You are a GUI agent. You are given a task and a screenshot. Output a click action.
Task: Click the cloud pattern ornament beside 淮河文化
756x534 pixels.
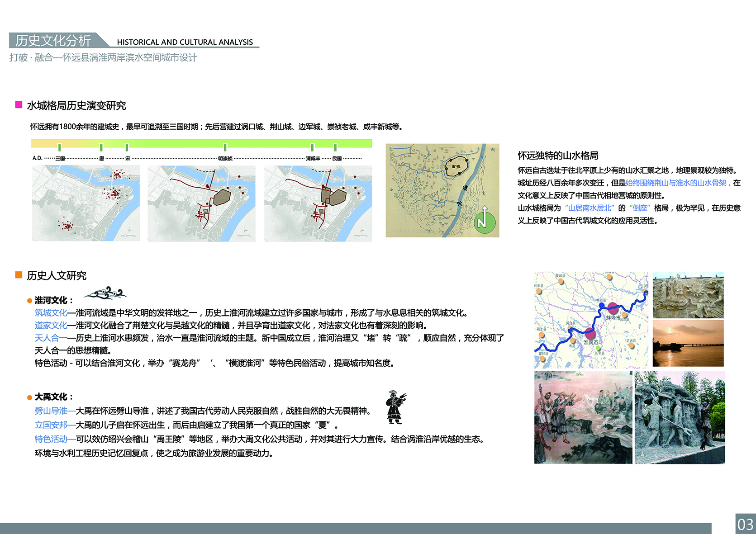[x=105, y=294]
